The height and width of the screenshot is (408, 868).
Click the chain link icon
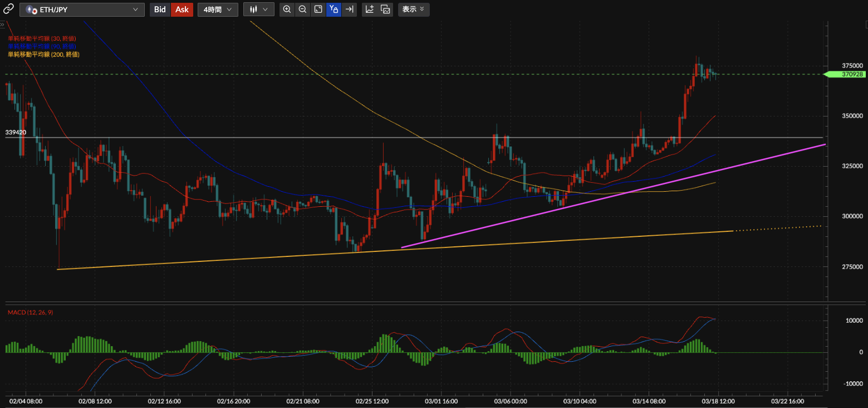click(x=8, y=9)
